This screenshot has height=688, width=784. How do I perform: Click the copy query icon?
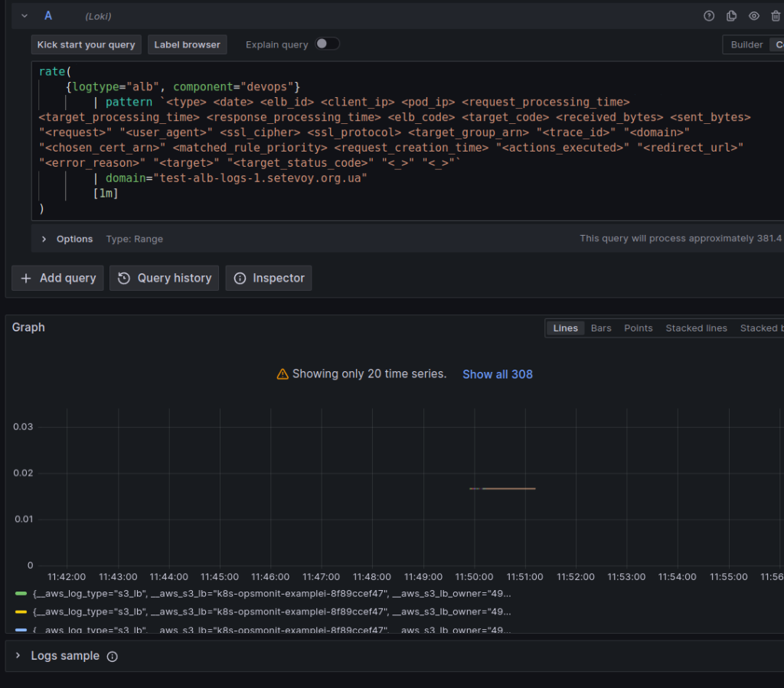click(730, 15)
